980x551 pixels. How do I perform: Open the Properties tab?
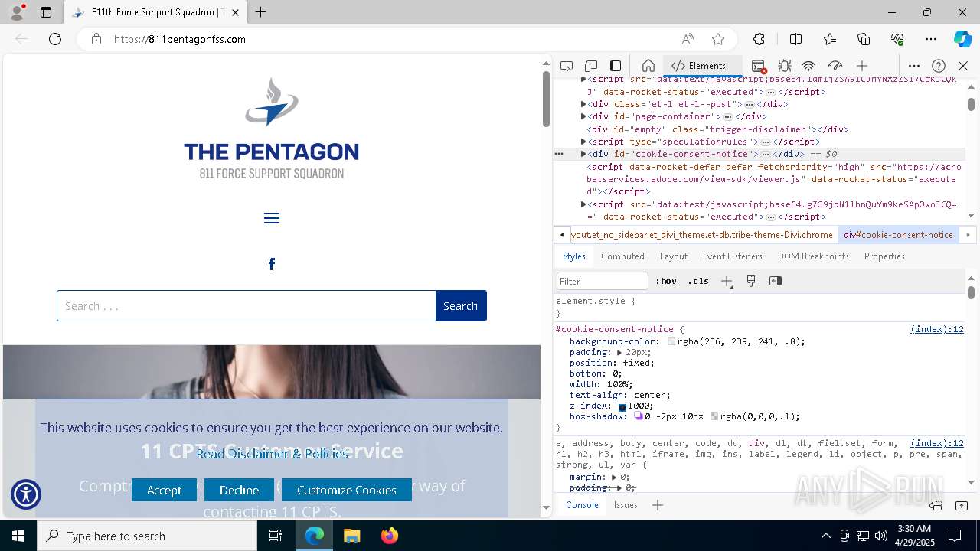pos(884,256)
